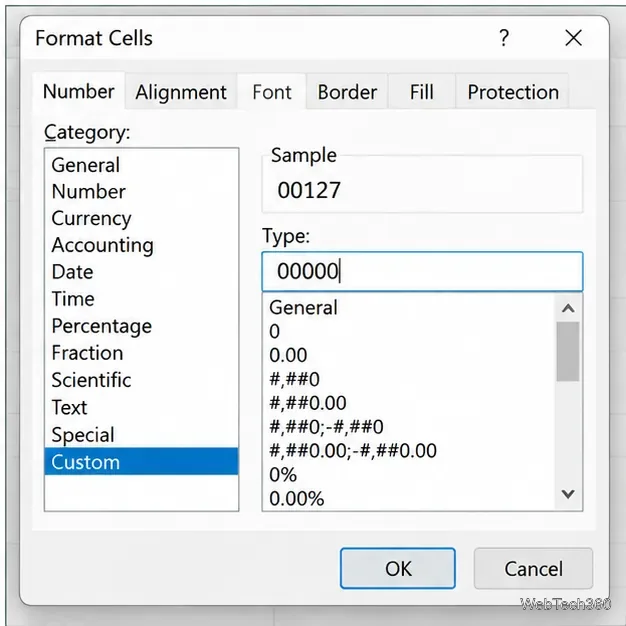Close the Format Cells dialog
626x626 pixels.
[573, 38]
